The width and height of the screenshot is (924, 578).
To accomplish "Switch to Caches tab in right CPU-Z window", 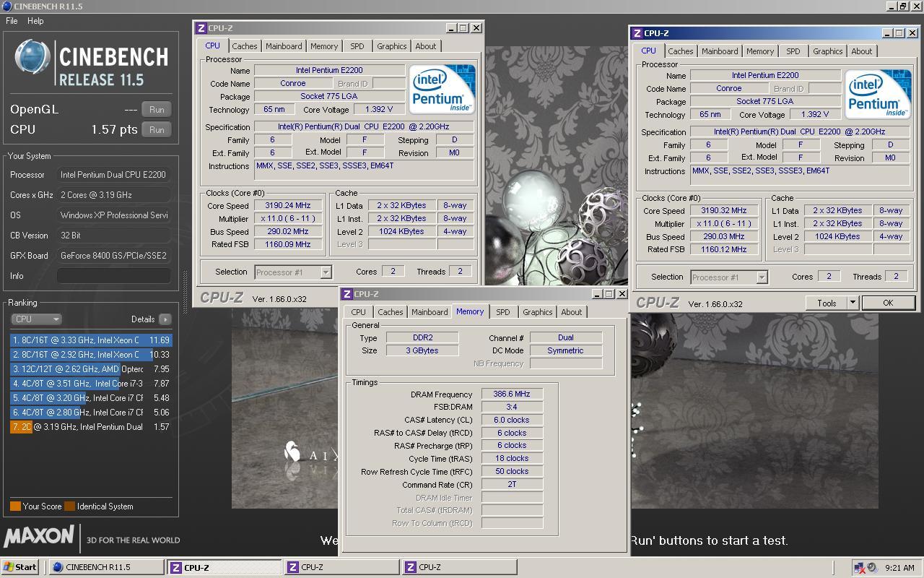I will tap(681, 51).
